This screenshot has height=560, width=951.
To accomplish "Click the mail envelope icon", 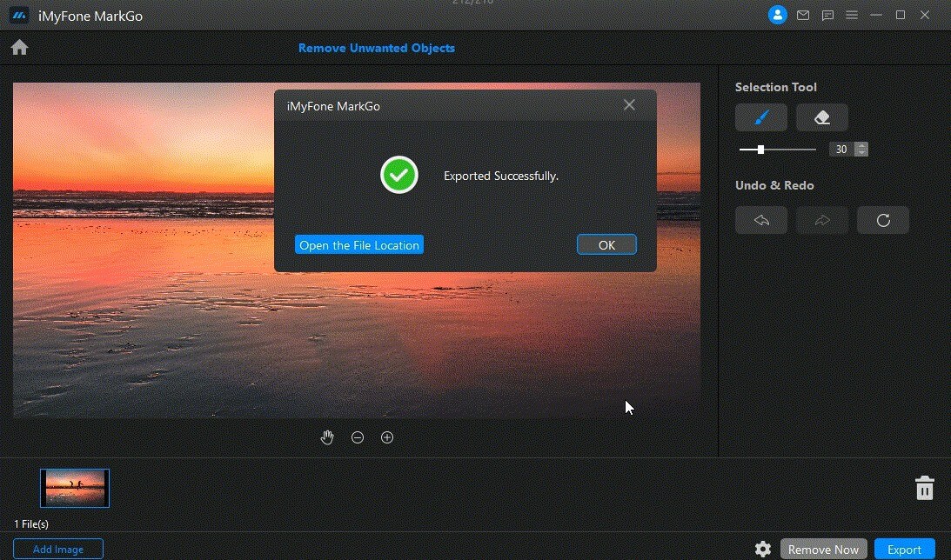I will click(x=803, y=15).
